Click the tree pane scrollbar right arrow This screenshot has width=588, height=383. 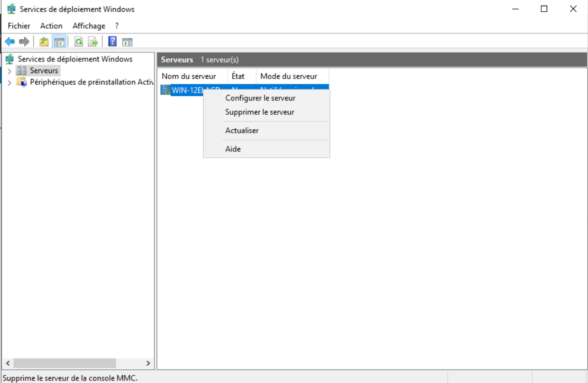tap(148, 363)
